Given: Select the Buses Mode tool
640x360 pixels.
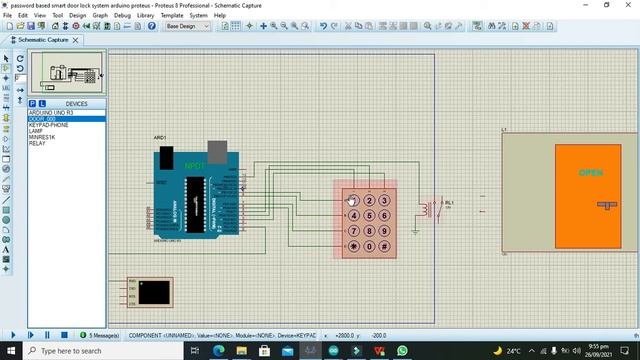Looking at the screenshot, I should [x=6, y=108].
